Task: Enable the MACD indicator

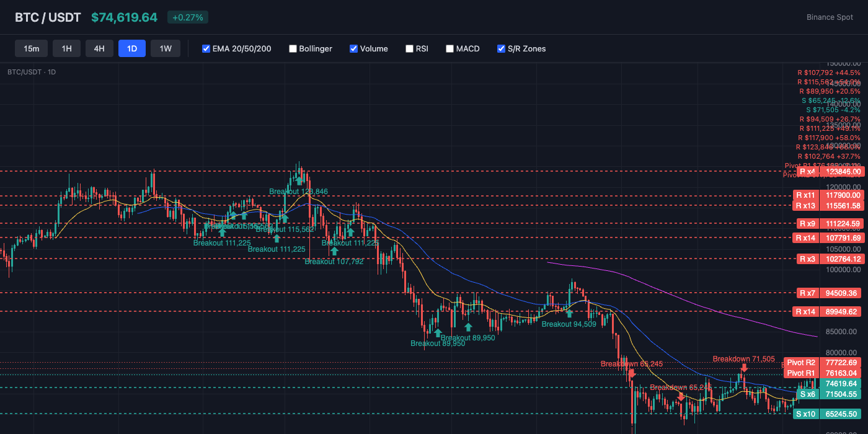Action: (449, 48)
